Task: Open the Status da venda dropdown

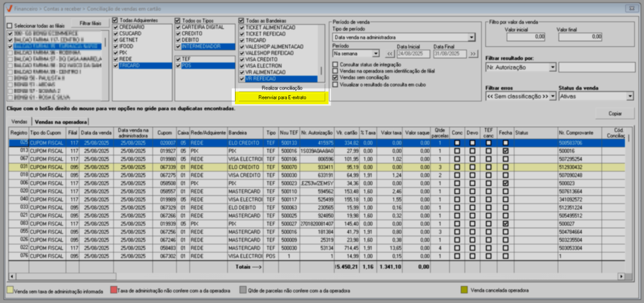Action: [630, 96]
